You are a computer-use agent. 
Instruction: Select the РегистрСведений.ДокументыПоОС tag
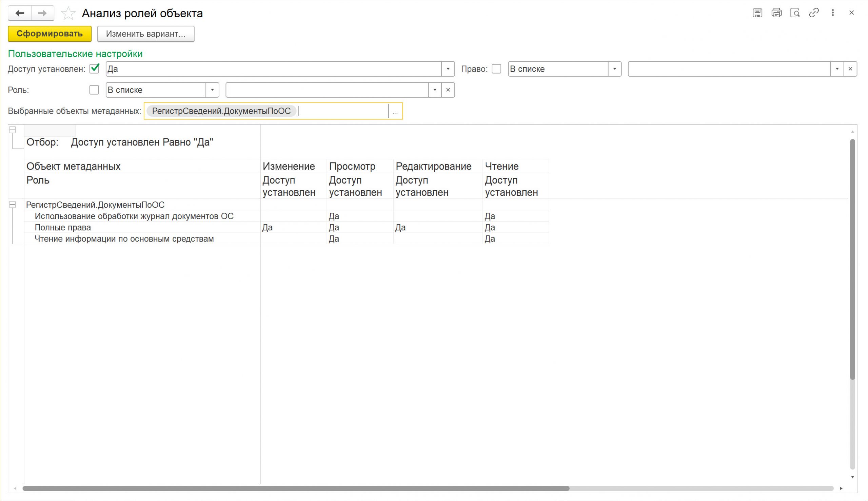(x=221, y=111)
